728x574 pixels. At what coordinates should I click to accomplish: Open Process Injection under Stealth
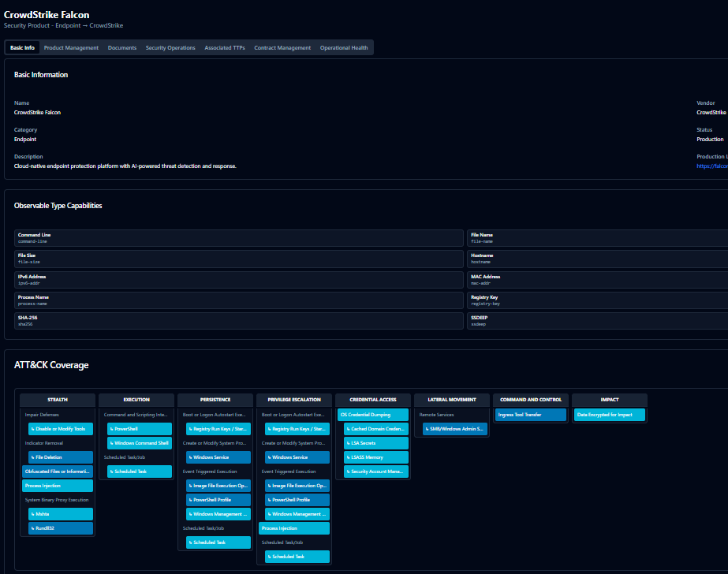(x=58, y=486)
